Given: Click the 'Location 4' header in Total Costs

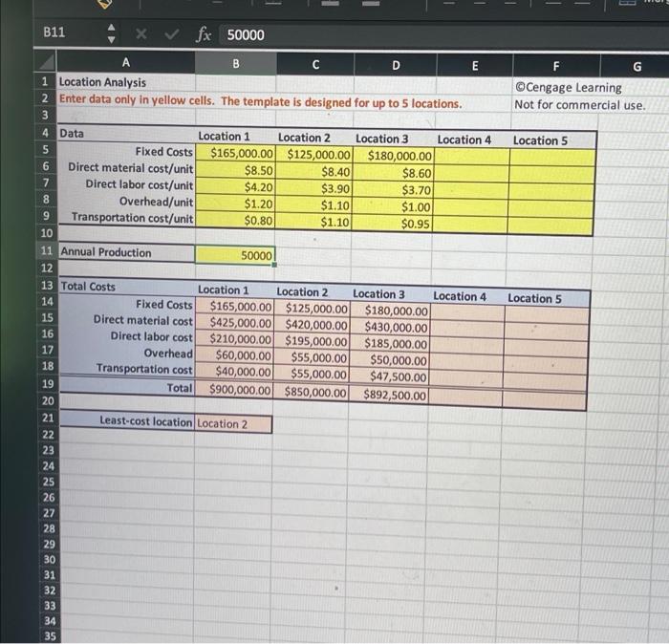Looking at the screenshot, I should click(x=460, y=296).
